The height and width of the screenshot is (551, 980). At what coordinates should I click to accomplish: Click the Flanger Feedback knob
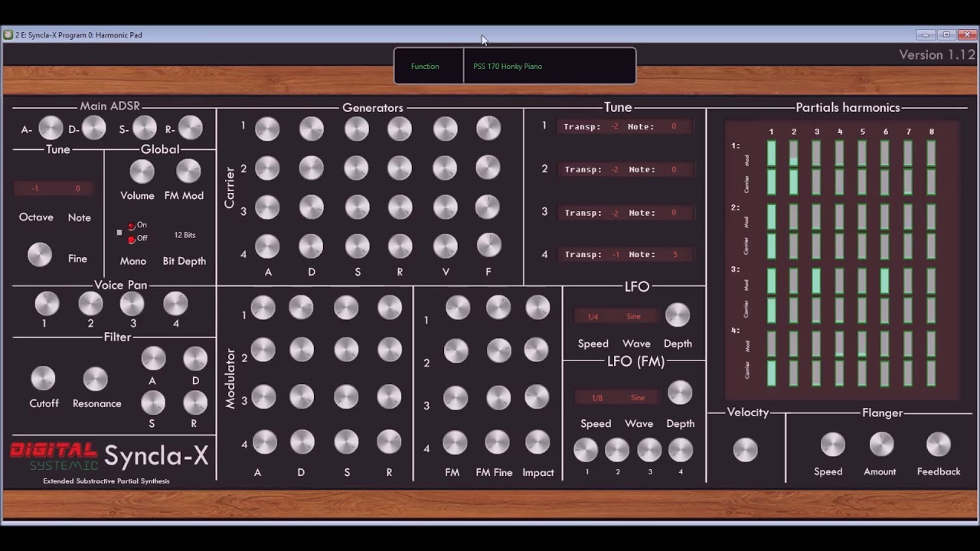939,444
